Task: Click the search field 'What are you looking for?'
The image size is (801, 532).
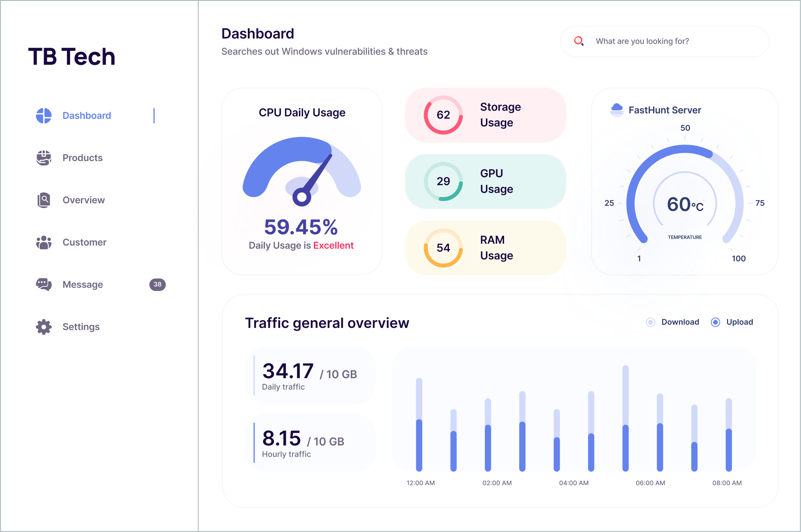Action: (x=664, y=41)
